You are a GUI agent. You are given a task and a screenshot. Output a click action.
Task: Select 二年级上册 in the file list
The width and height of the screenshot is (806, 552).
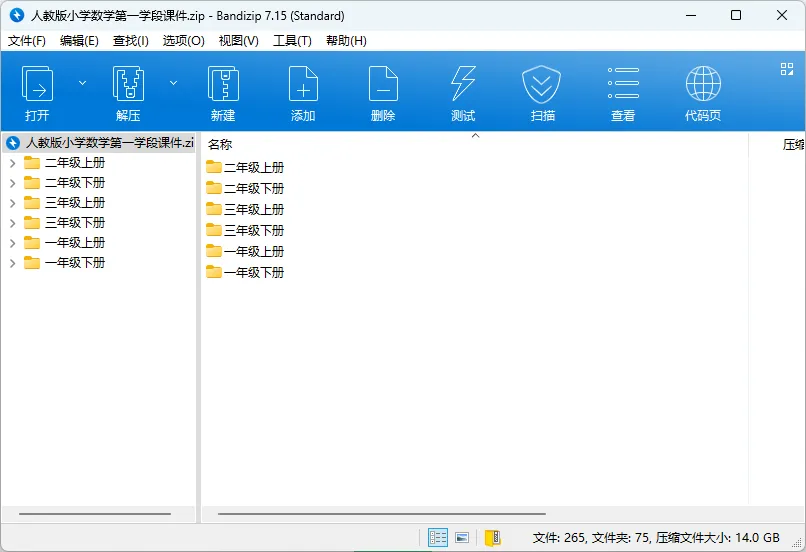pyautogui.click(x=245, y=168)
